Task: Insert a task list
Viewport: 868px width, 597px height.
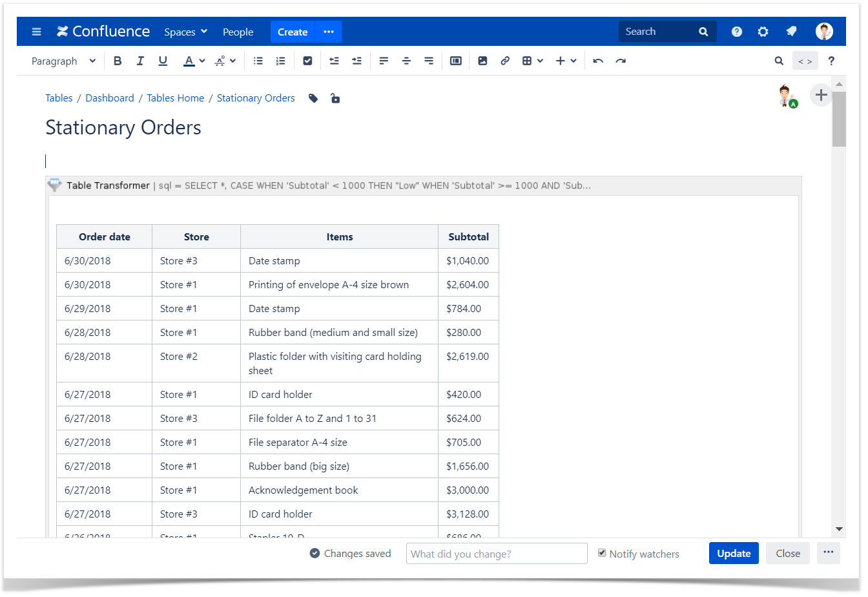Action: pyautogui.click(x=307, y=61)
